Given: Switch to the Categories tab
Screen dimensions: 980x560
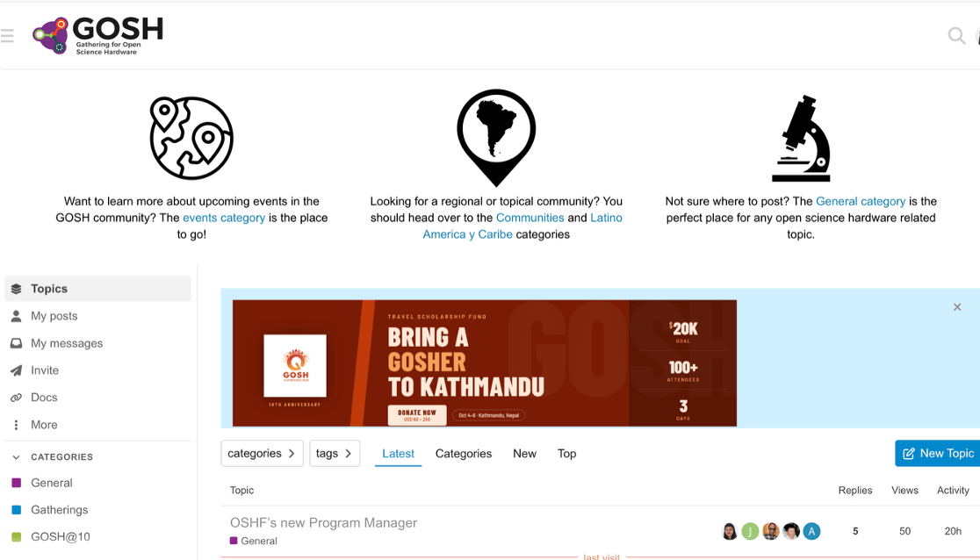Looking at the screenshot, I should pos(463,454).
